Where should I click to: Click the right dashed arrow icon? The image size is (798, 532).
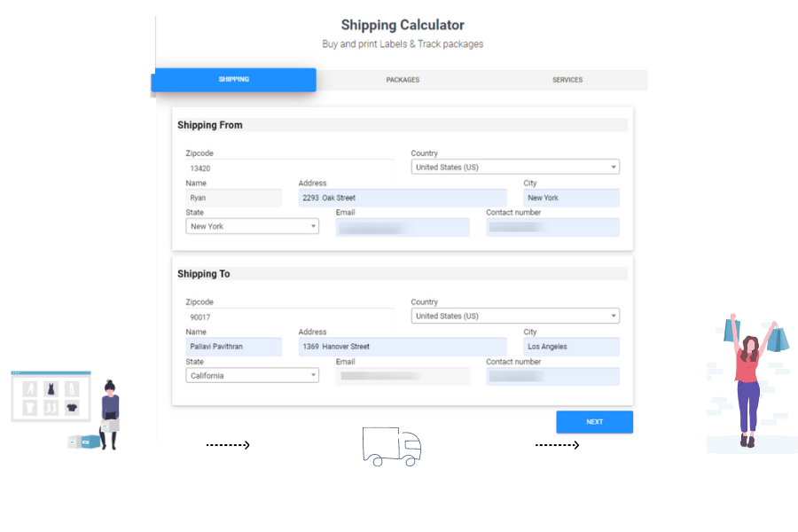(x=557, y=444)
